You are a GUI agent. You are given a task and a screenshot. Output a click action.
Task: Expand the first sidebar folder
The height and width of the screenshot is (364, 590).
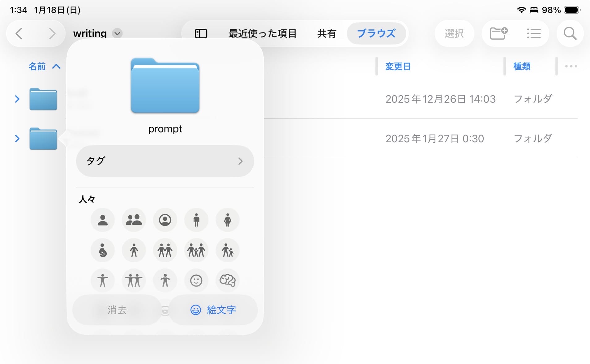pyautogui.click(x=17, y=99)
